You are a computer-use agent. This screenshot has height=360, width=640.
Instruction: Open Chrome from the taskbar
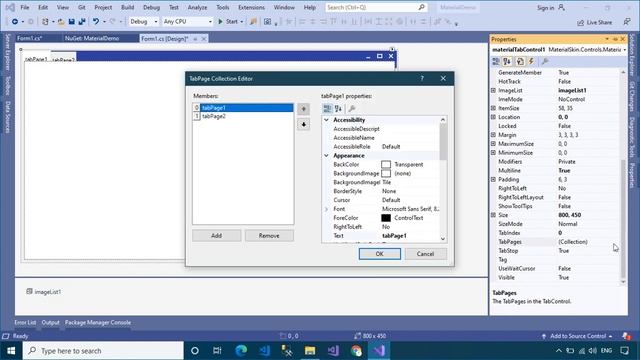coord(356,351)
